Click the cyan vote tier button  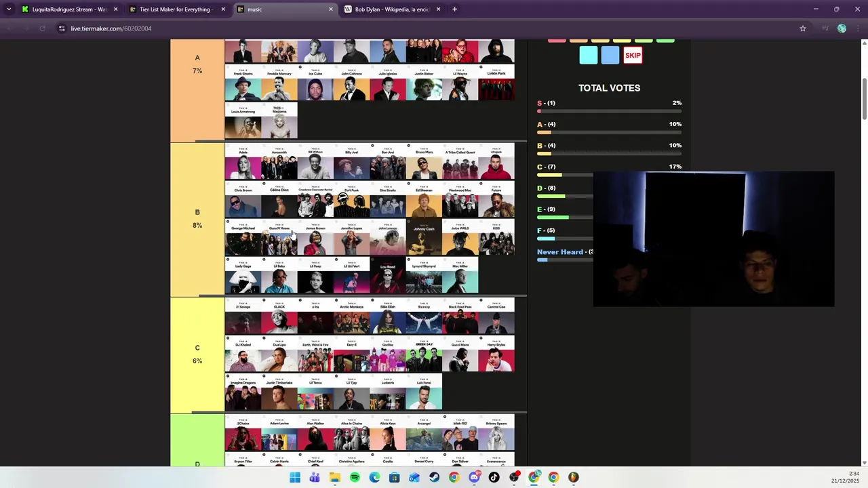(589, 56)
